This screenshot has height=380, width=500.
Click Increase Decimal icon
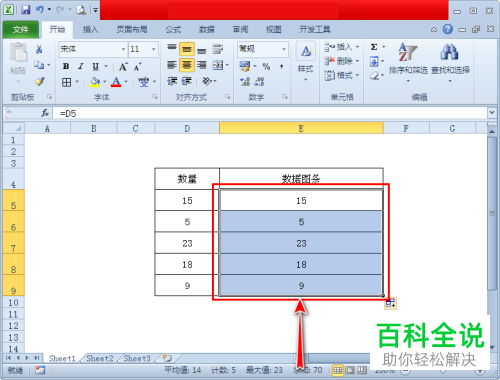(x=245, y=82)
